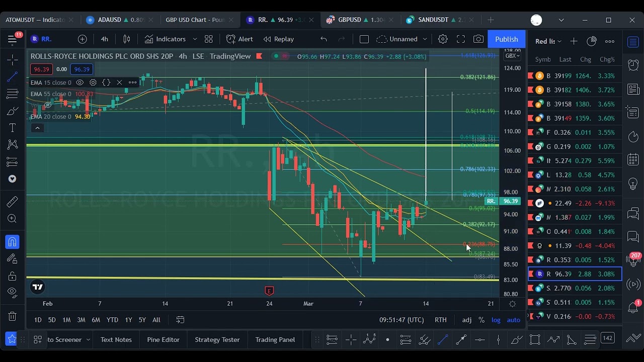
Task: Open the Strategy Tester tab
Action: [x=217, y=339]
